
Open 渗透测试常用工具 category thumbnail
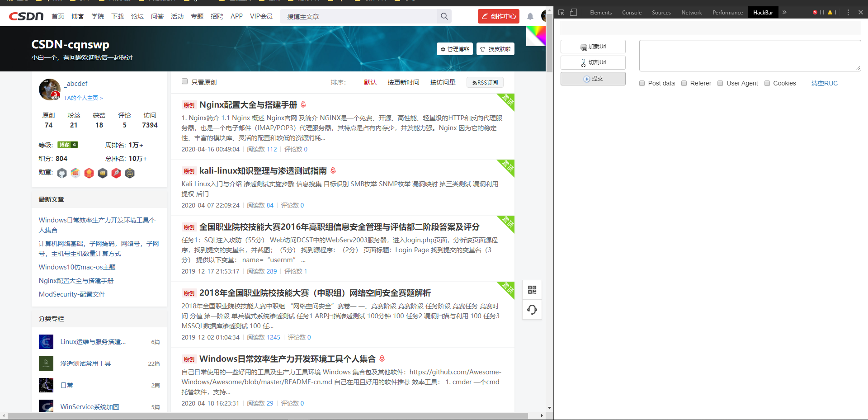tap(46, 363)
